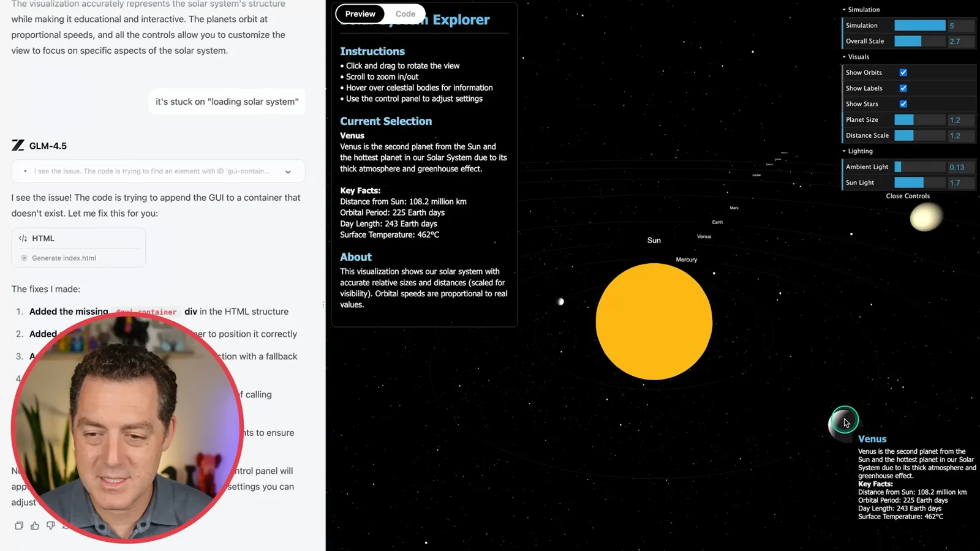Toggle the Show Labels checkbox
980x551 pixels.
coord(903,88)
